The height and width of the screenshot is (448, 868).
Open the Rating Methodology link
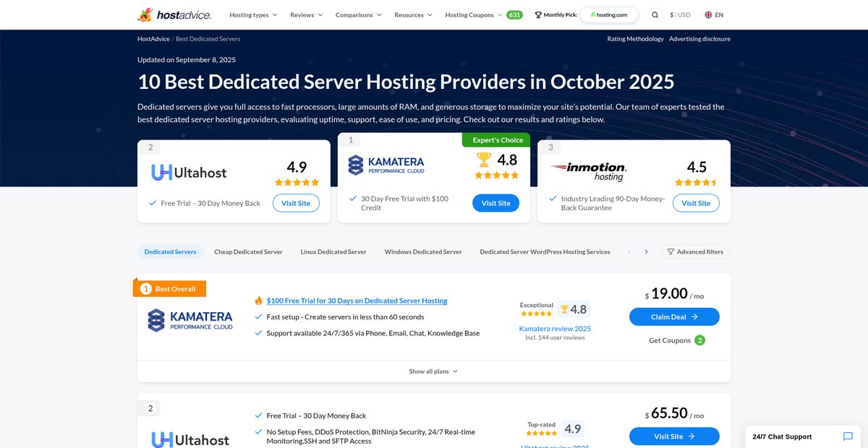coord(635,38)
